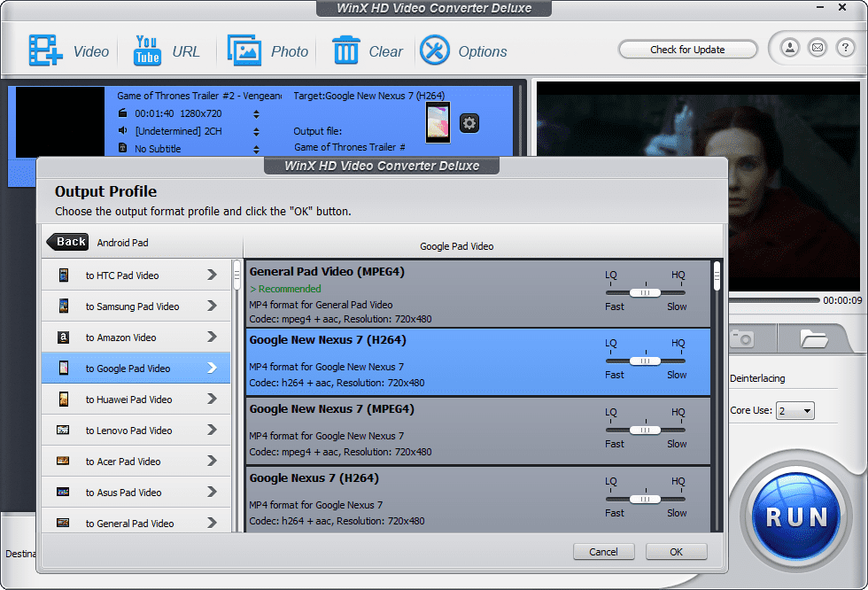Click Check for Update button
868x590 pixels.
(687, 50)
